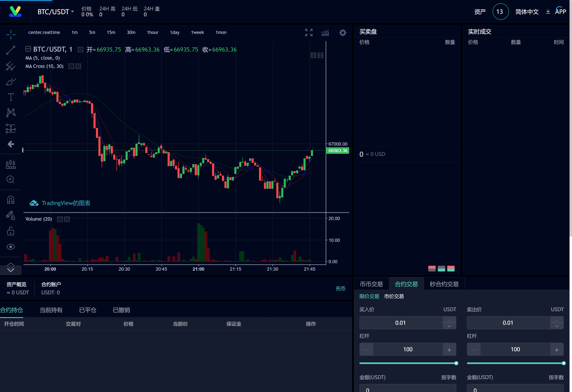This screenshot has width=572, height=392.
Task: Remove the Volume indicator
Action: [67, 219]
